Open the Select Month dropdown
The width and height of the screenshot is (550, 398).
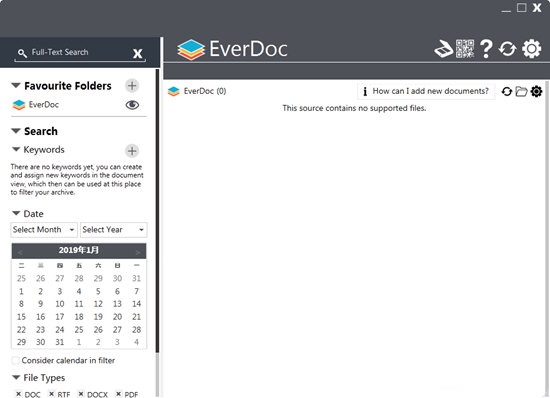44,230
